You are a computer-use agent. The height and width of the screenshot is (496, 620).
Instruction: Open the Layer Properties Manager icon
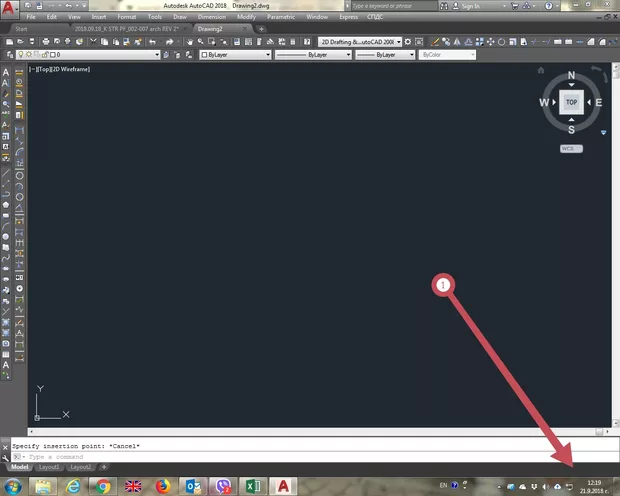coord(9,55)
